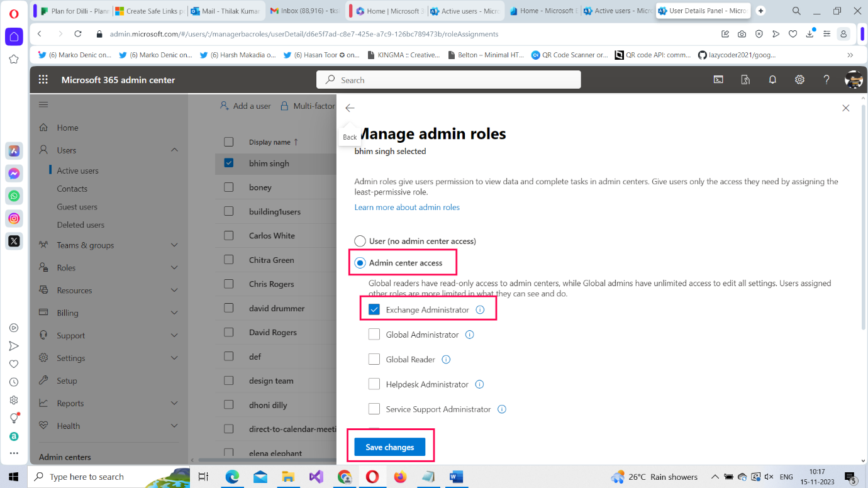Open the admin center settings gear

pos(799,79)
